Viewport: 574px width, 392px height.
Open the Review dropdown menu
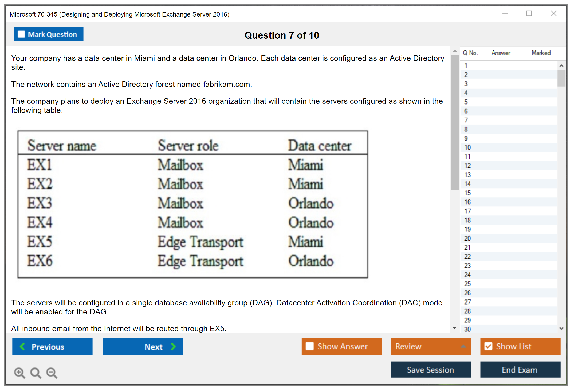coord(463,346)
